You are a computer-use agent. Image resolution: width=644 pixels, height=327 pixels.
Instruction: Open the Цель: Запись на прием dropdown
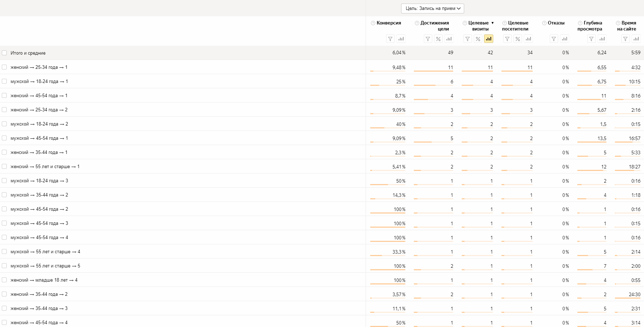pyautogui.click(x=433, y=8)
